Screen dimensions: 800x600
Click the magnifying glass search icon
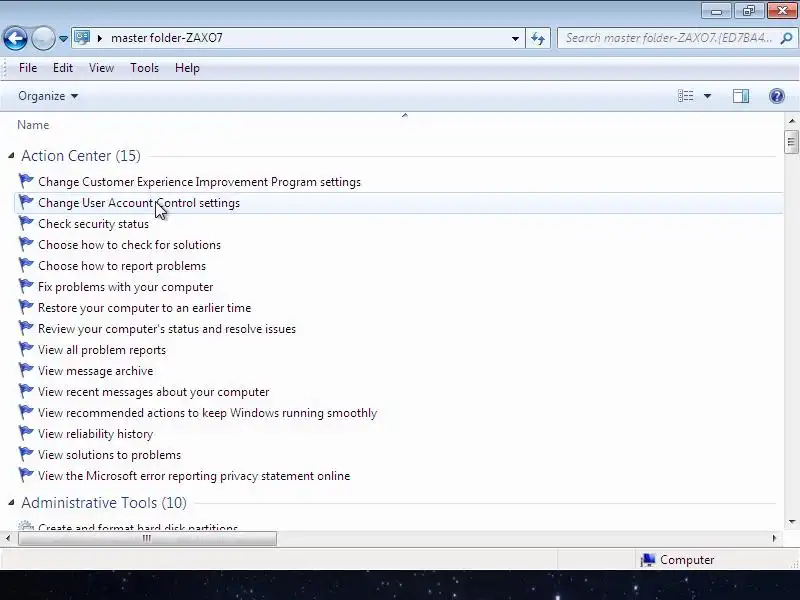(x=786, y=38)
